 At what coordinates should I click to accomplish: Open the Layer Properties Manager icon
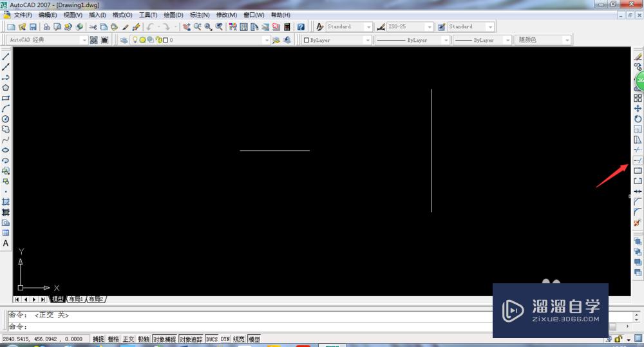124,40
